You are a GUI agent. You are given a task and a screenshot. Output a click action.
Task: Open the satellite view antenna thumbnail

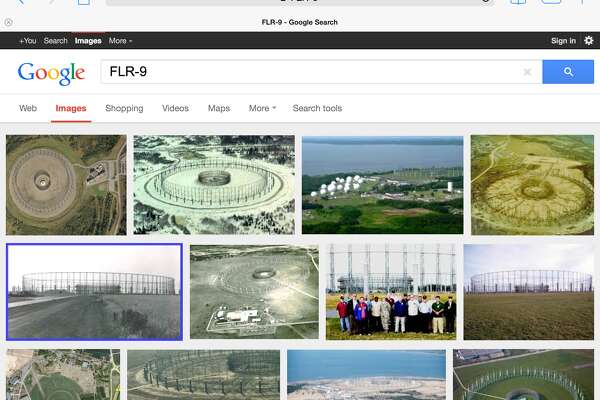(66, 184)
